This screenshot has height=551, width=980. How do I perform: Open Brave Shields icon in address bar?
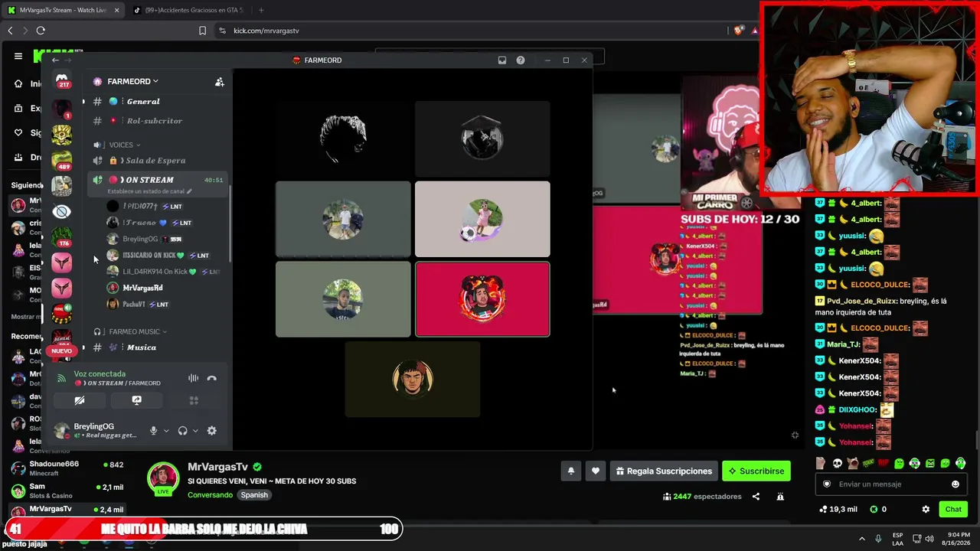[x=738, y=31]
